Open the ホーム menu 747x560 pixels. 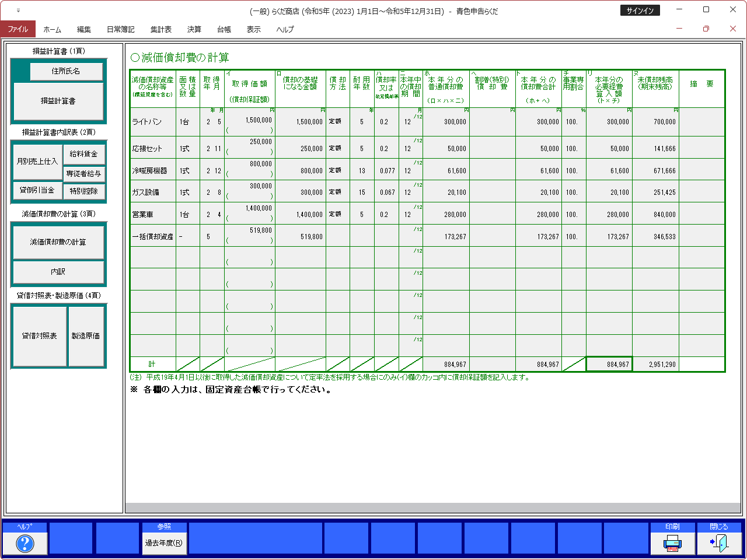tap(52, 29)
